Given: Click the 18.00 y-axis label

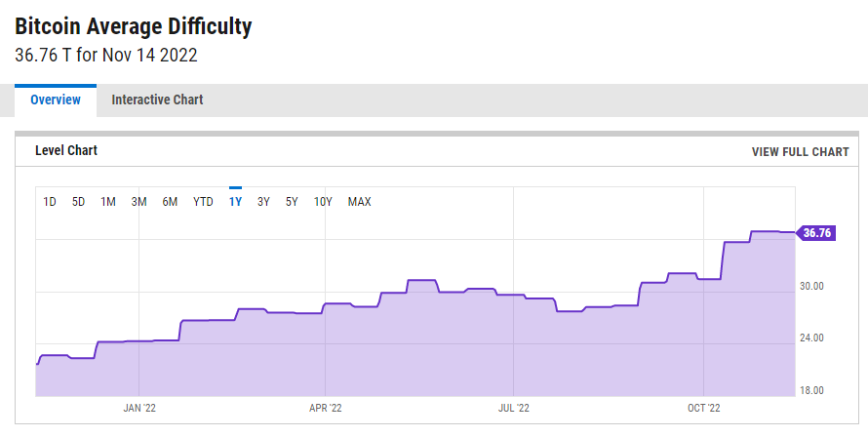Looking at the screenshot, I should [811, 390].
